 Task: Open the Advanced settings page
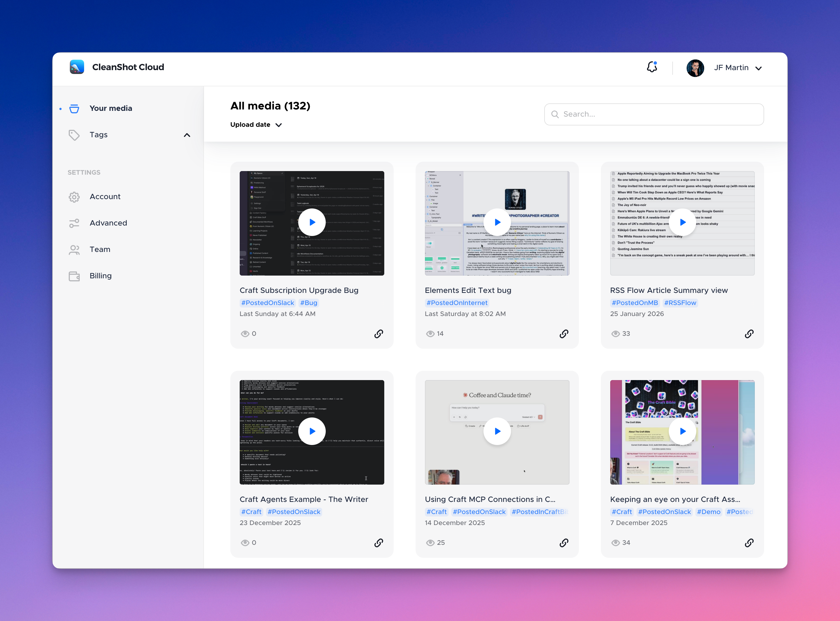[x=108, y=223]
